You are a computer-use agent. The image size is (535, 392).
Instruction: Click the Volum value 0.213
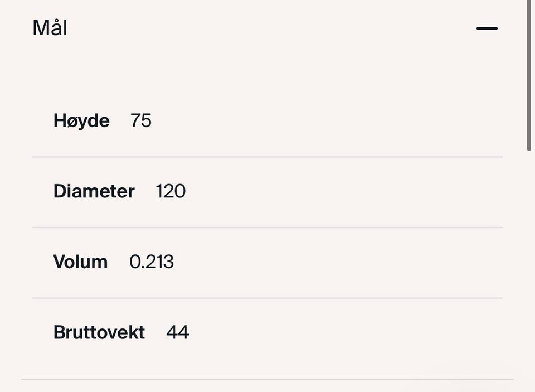(x=152, y=262)
